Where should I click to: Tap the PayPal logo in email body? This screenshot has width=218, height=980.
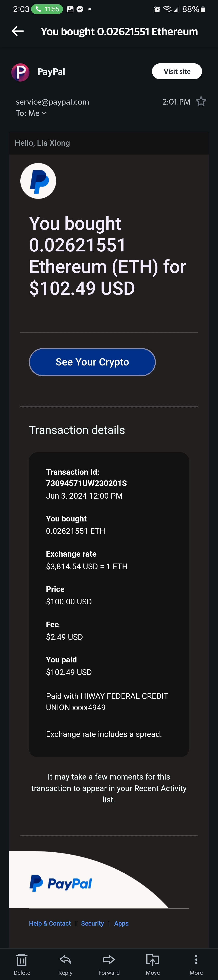pyautogui.click(x=38, y=181)
